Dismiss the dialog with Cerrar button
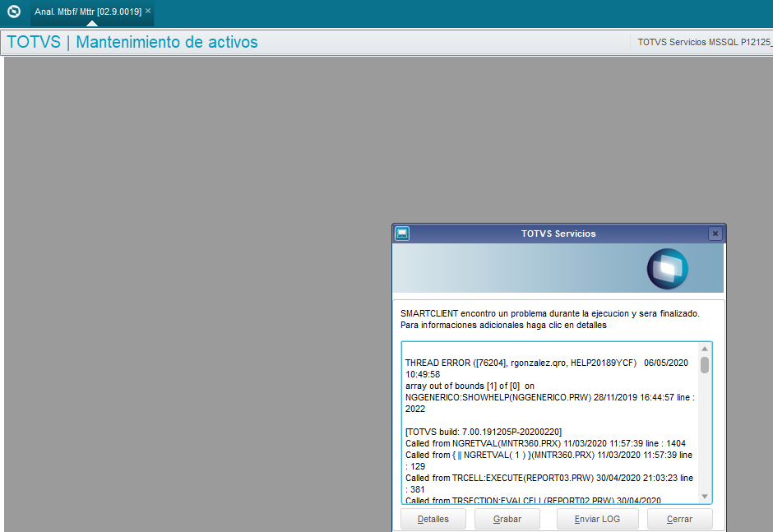The width and height of the screenshot is (773, 532). [680, 519]
